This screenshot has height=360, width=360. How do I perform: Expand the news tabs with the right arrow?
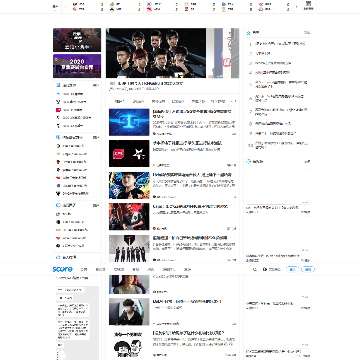click(x=235, y=101)
